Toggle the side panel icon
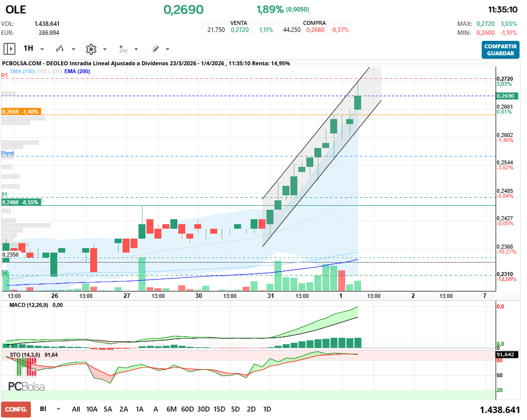This screenshot has width=527, height=420. coord(9,49)
